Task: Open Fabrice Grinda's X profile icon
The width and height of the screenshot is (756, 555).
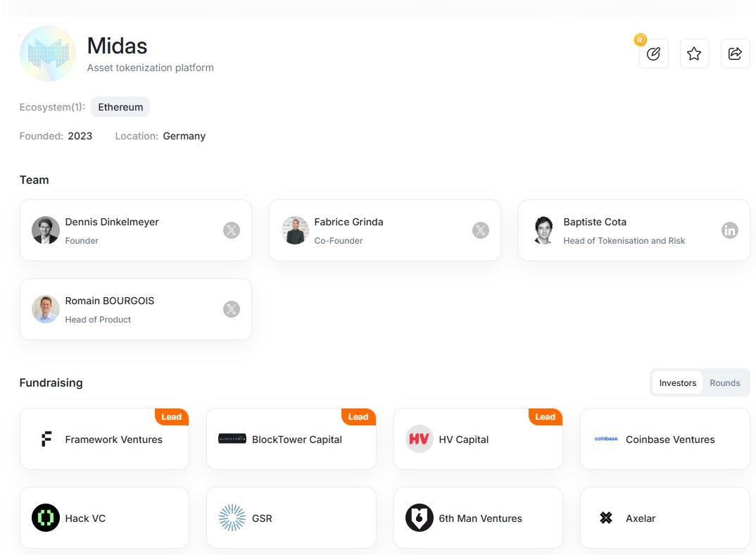Action: (481, 230)
